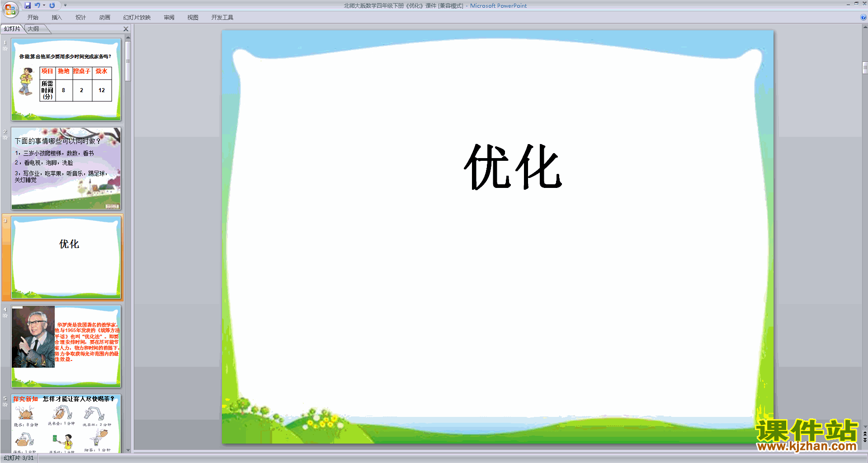
Task: Open the 开发工具 ribbon tab
Action: 222,18
